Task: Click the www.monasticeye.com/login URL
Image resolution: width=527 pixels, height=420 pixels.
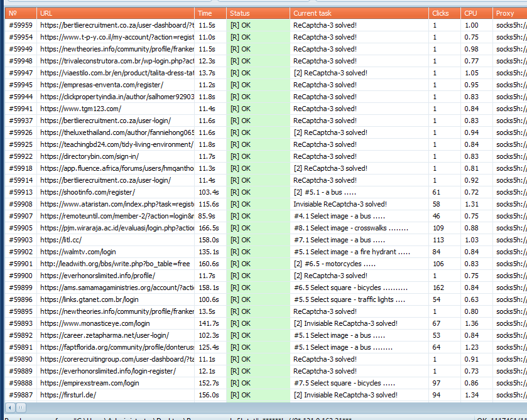Action: click(95, 323)
